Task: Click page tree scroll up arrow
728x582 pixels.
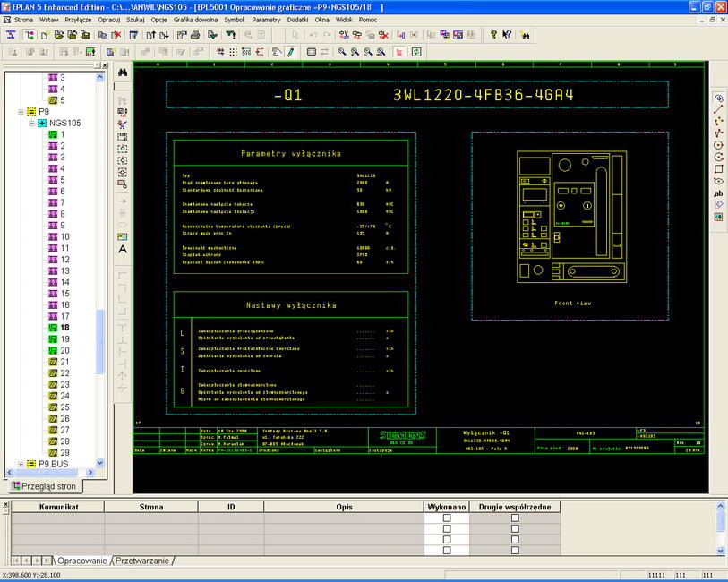Action: [x=99, y=77]
